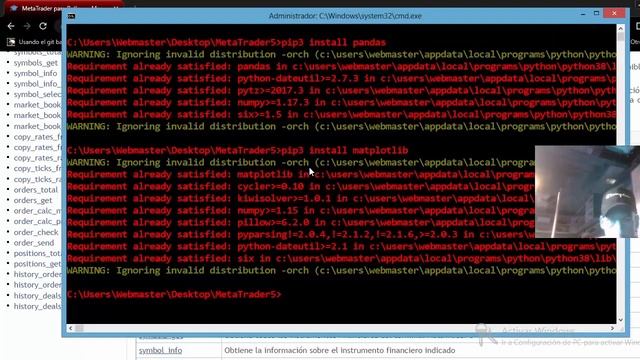Click the 'pytz>=2017.3' requirement line
The height and width of the screenshot is (360, 640).
pyautogui.click(x=342, y=91)
